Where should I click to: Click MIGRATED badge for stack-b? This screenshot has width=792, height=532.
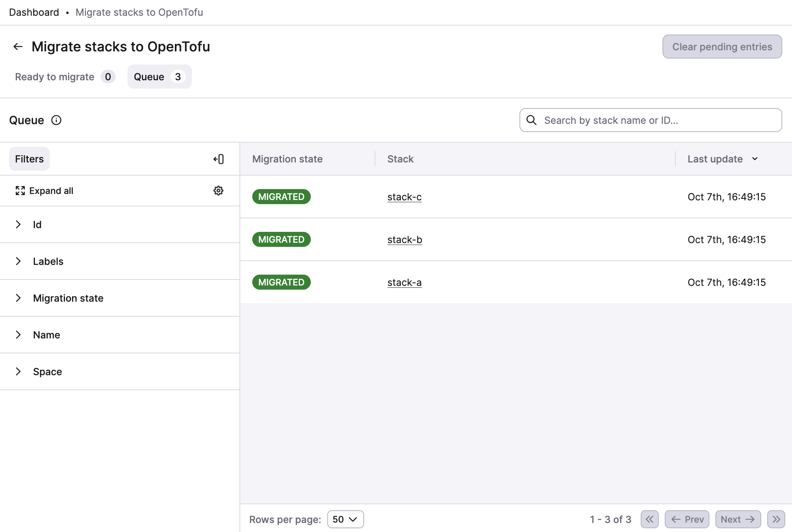click(282, 239)
